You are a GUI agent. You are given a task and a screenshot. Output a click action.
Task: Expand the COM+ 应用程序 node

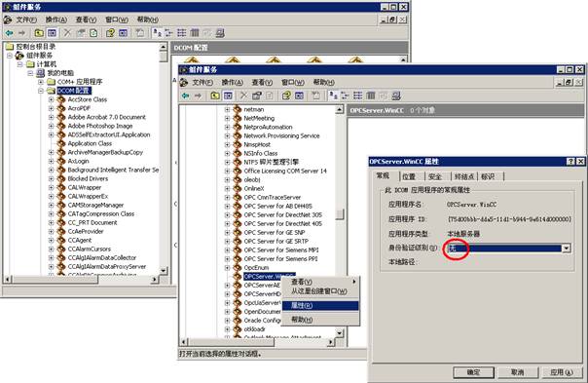(41, 82)
